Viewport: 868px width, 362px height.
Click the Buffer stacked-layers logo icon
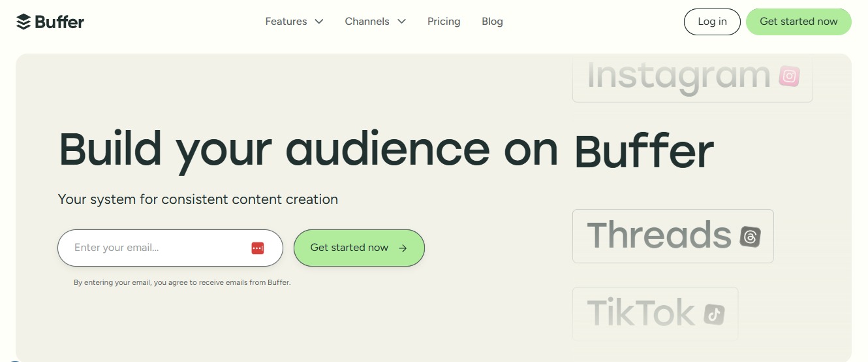click(x=23, y=22)
